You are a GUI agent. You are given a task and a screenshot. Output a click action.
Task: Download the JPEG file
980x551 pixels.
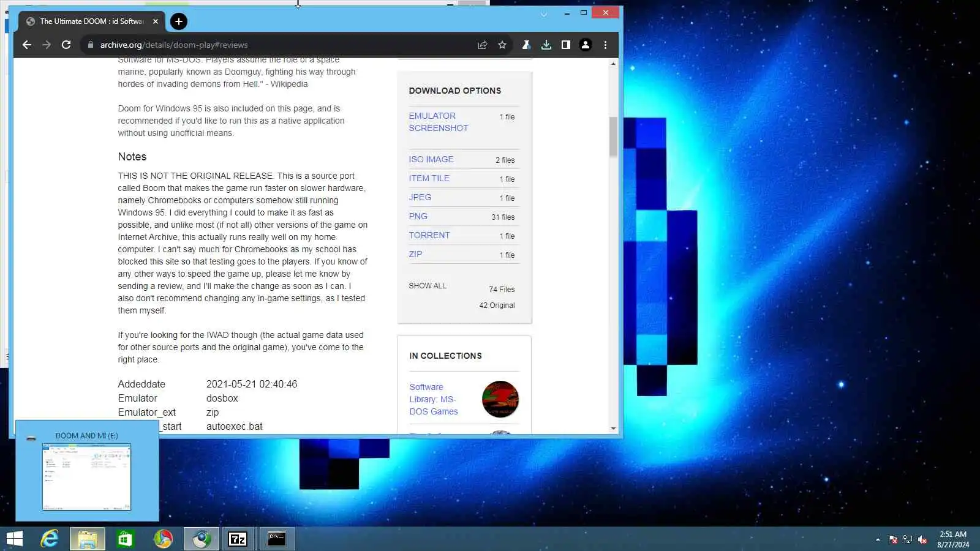(x=420, y=197)
